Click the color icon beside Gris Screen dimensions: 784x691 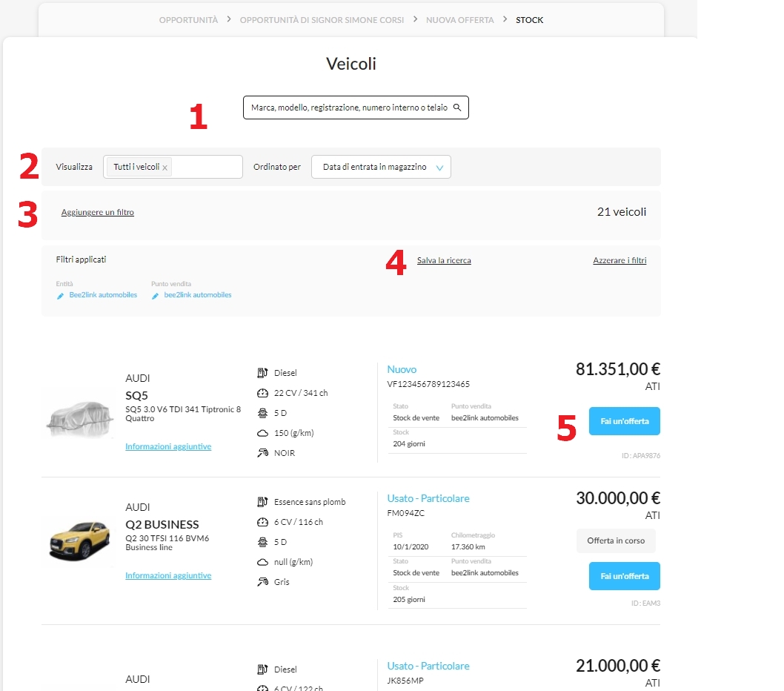pyautogui.click(x=262, y=582)
